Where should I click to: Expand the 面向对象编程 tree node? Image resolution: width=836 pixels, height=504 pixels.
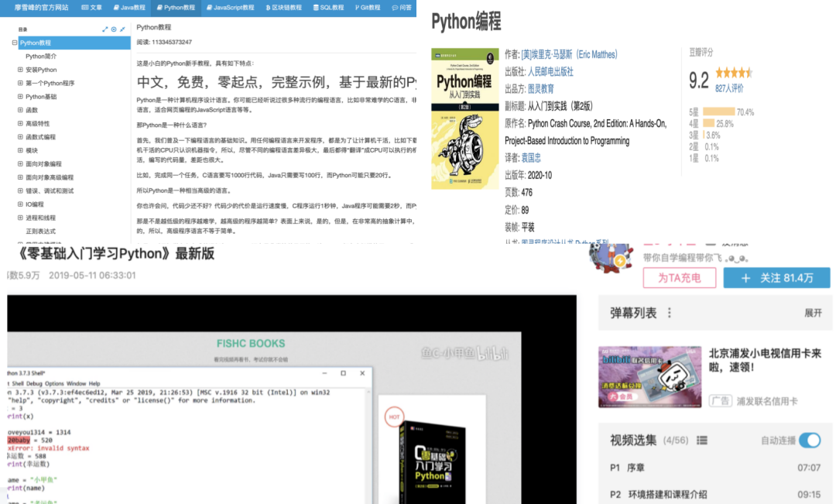(20, 163)
